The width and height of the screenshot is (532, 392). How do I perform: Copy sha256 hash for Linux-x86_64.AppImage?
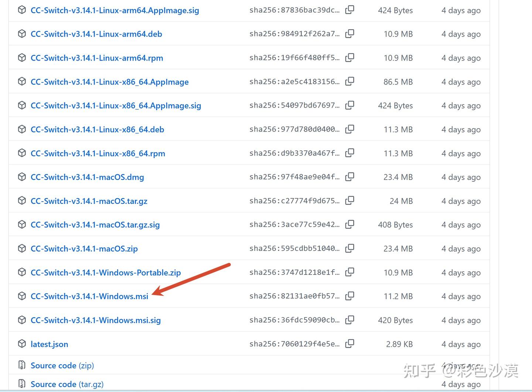point(349,81)
